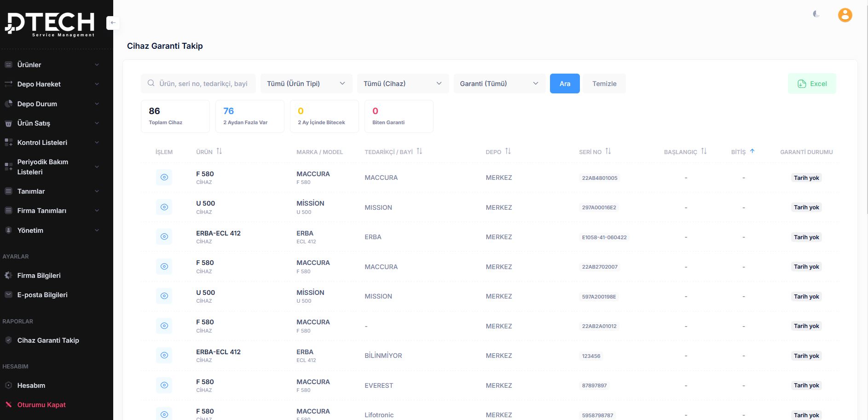The image size is (868, 420).
Task: Expand the Yönetim menu chevron
Action: (97, 230)
